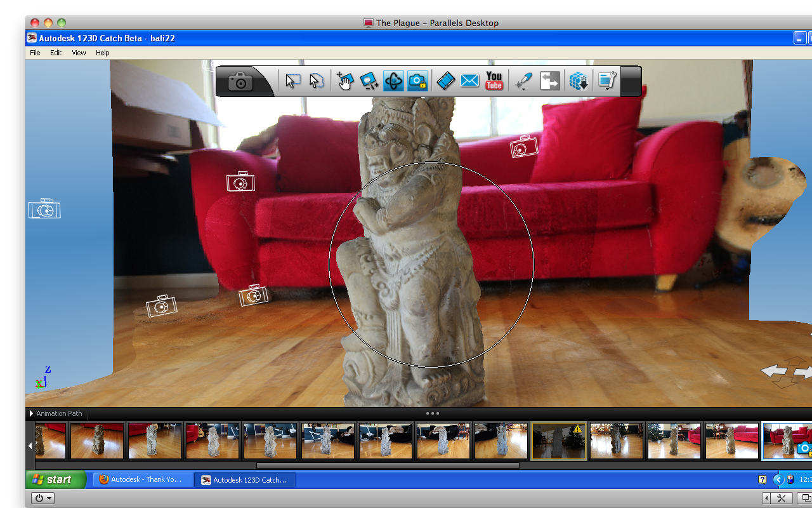The height and width of the screenshot is (508, 812).
Task: Click the YouTube upload icon
Action: (x=494, y=81)
